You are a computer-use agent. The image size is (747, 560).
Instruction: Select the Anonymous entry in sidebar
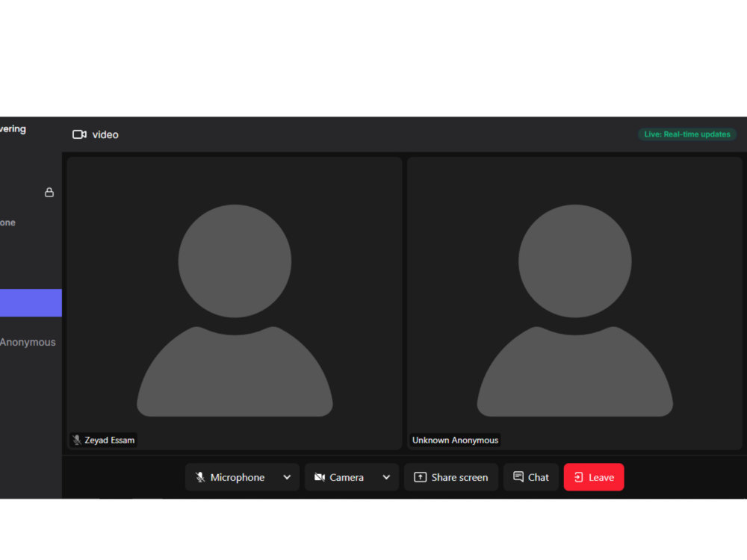[28, 342]
